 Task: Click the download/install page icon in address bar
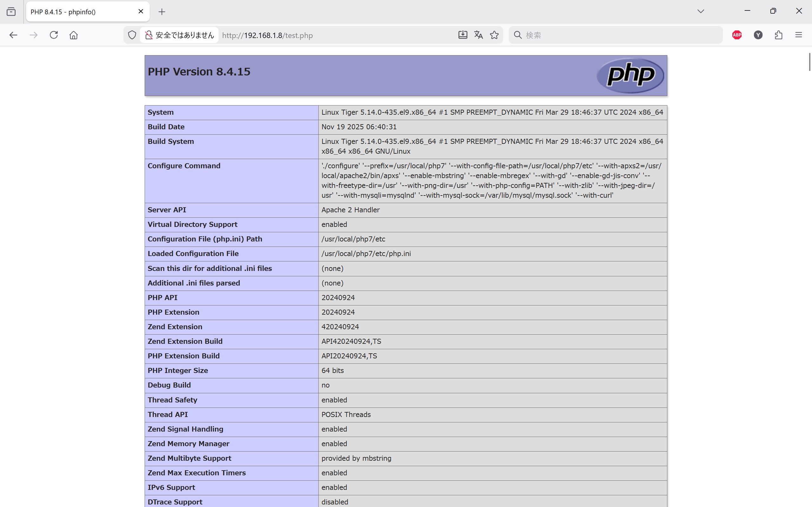[463, 35]
